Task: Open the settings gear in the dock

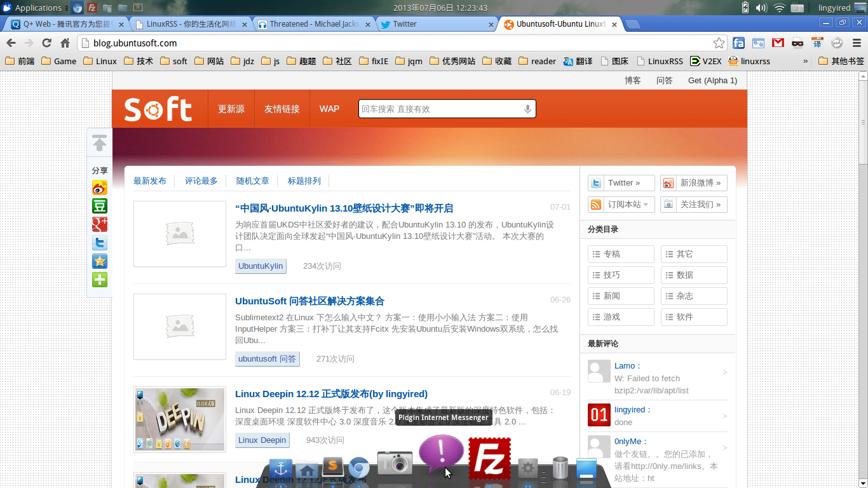Action: click(528, 469)
